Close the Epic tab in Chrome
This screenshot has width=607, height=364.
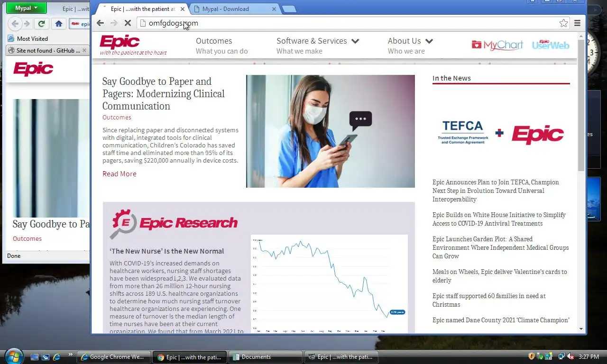(x=183, y=9)
